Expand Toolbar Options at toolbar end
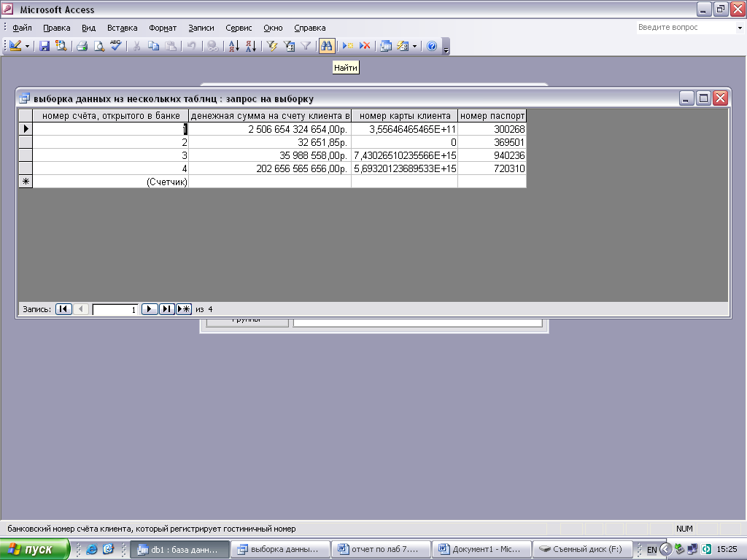The height and width of the screenshot is (560, 747). tap(446, 46)
